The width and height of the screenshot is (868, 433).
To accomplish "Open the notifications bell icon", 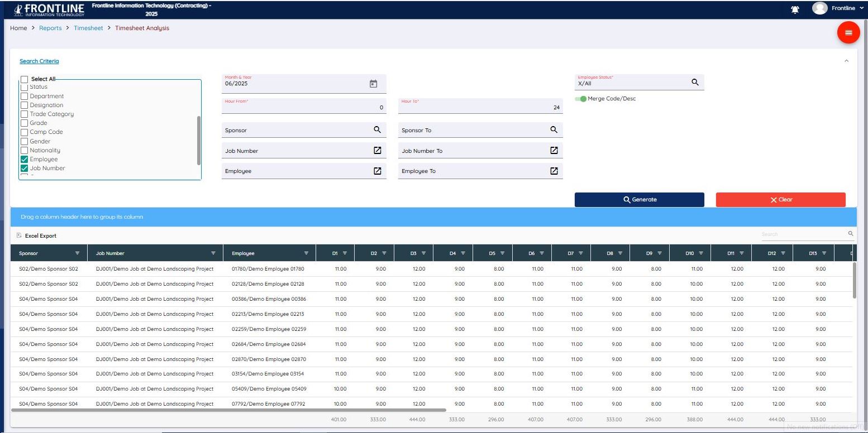I will pyautogui.click(x=795, y=8).
